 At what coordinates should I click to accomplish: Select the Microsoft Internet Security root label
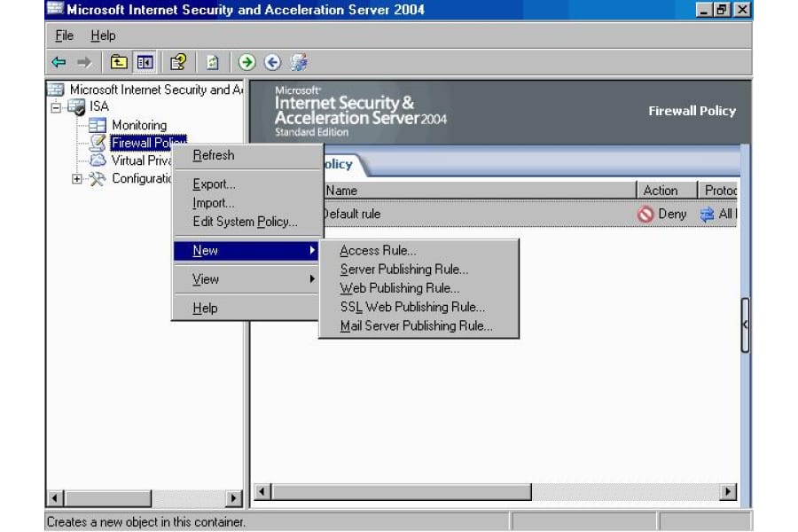(156, 90)
